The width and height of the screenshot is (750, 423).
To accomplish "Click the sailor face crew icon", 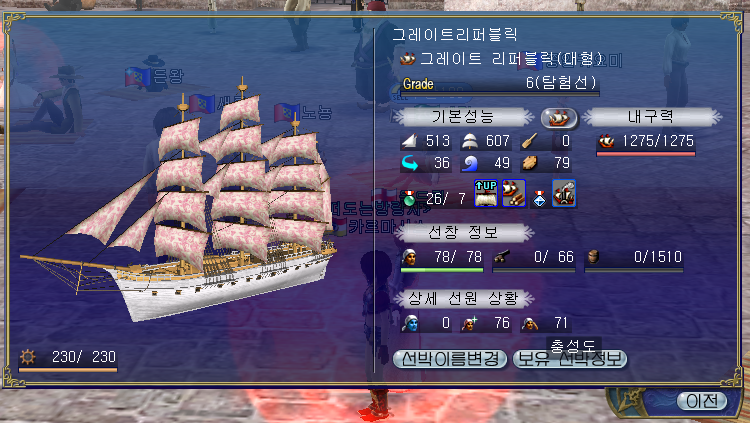I will point(409,257).
